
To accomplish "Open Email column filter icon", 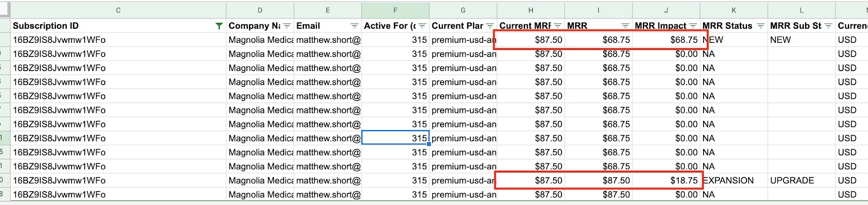I will click(x=354, y=25).
